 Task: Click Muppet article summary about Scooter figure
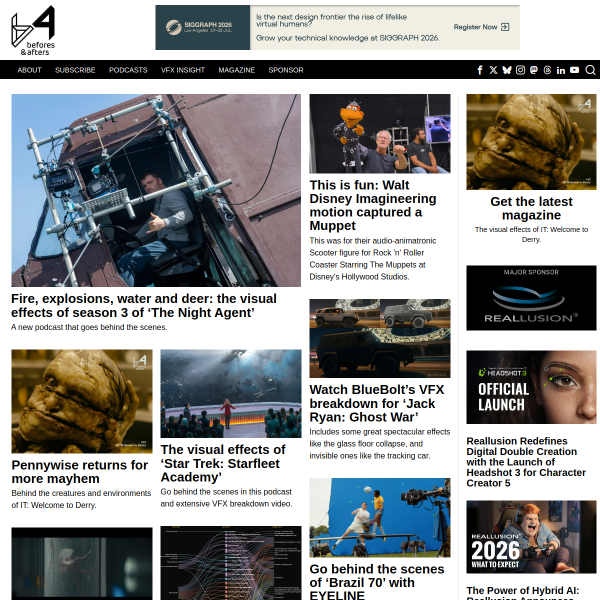pos(373,259)
